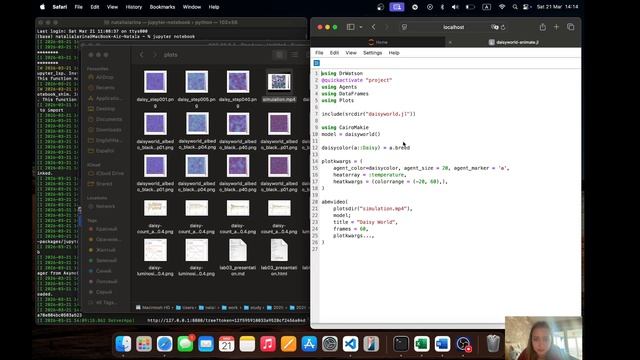Open the Jupyter File menu
The height and width of the screenshot is (360, 640).
319,53
